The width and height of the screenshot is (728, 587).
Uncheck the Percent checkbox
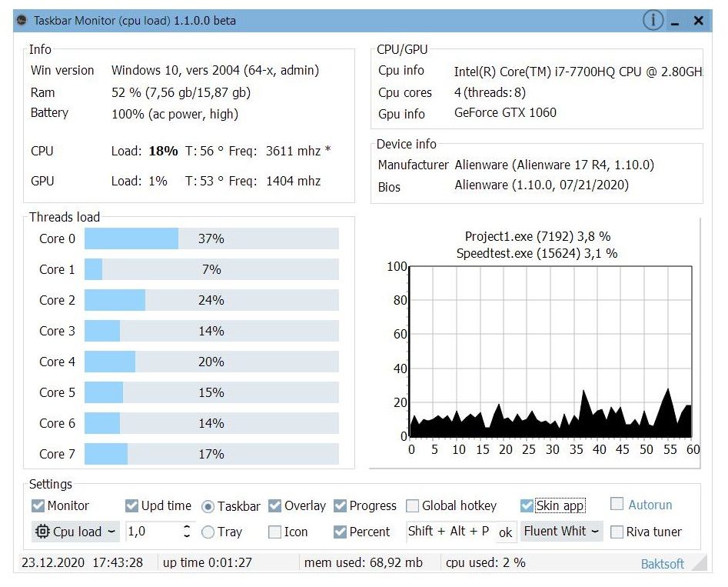tap(339, 532)
